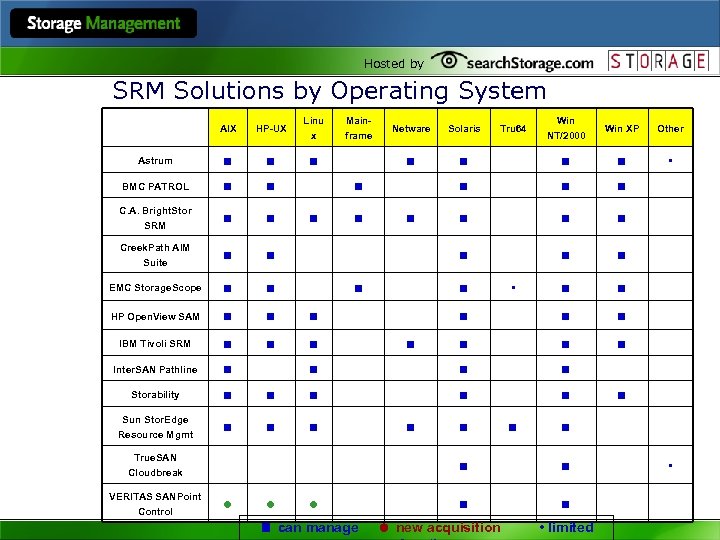Click the HP OpenView SAM Linux square

314,316
